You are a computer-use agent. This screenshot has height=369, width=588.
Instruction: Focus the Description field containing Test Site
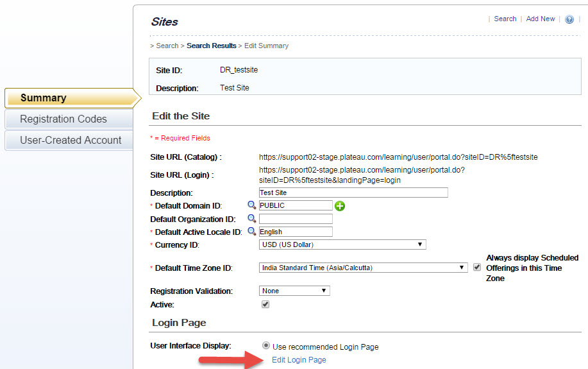tap(353, 193)
